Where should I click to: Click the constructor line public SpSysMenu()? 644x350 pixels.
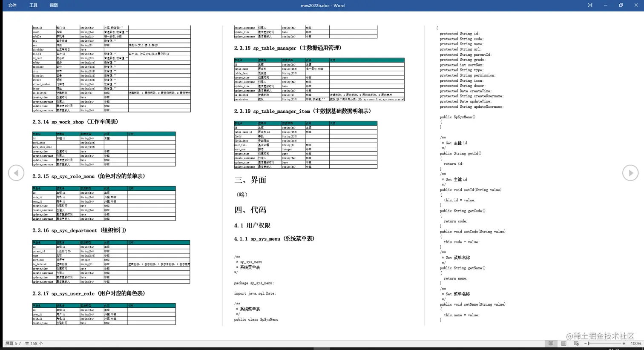click(457, 117)
